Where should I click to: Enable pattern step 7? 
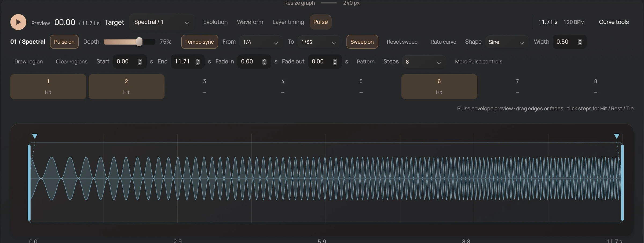click(x=517, y=87)
